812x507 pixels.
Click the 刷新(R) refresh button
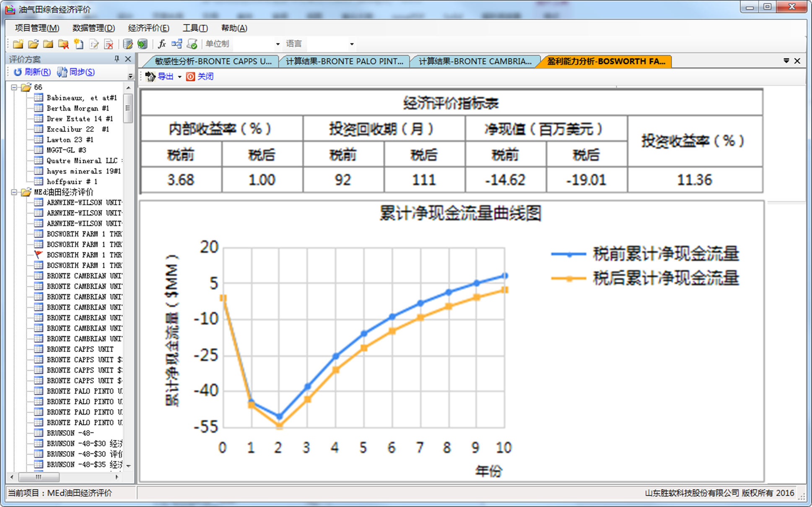pos(32,72)
